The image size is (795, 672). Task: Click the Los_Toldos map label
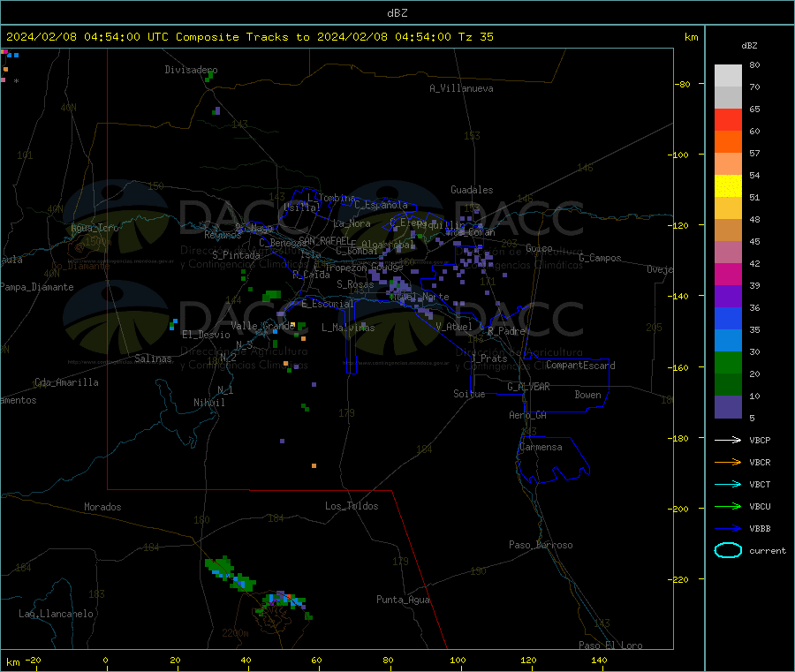[352, 506]
